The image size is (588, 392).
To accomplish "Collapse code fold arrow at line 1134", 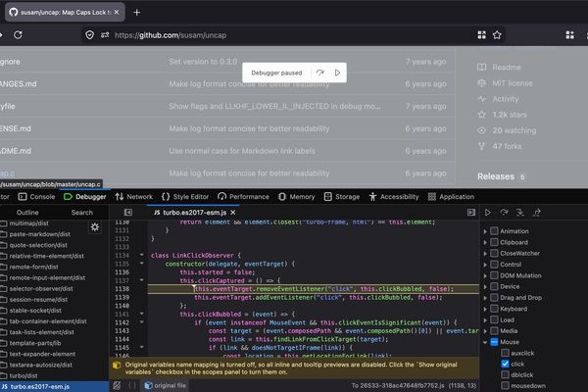I will [142, 255].
